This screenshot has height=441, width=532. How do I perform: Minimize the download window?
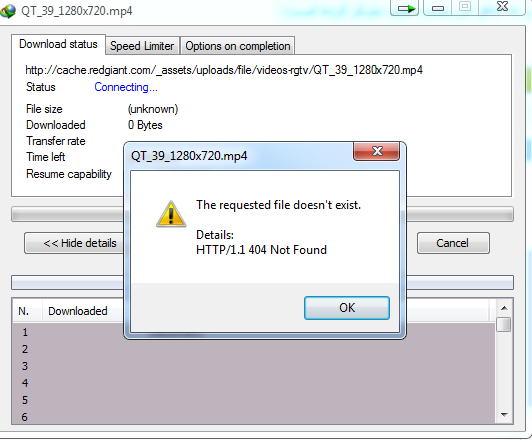click(x=438, y=7)
